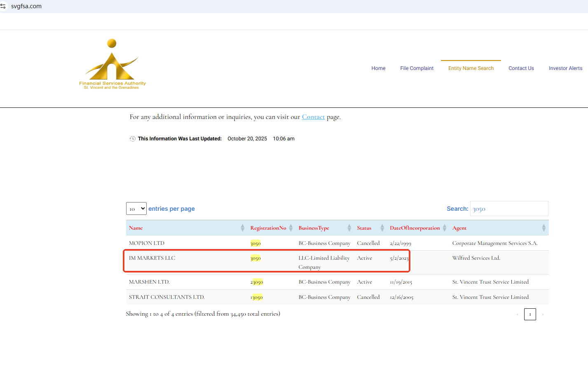Open the File Complaint menu item
This screenshot has height=368, width=588.
pyautogui.click(x=417, y=68)
